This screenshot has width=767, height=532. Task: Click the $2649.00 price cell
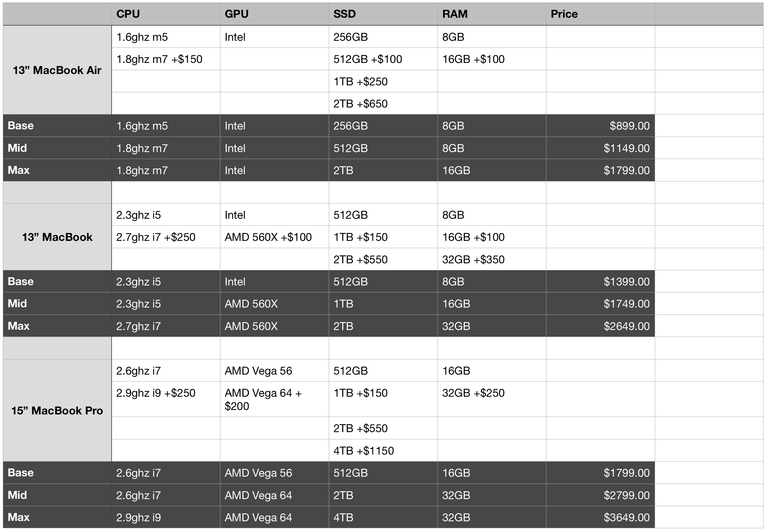tap(600, 326)
